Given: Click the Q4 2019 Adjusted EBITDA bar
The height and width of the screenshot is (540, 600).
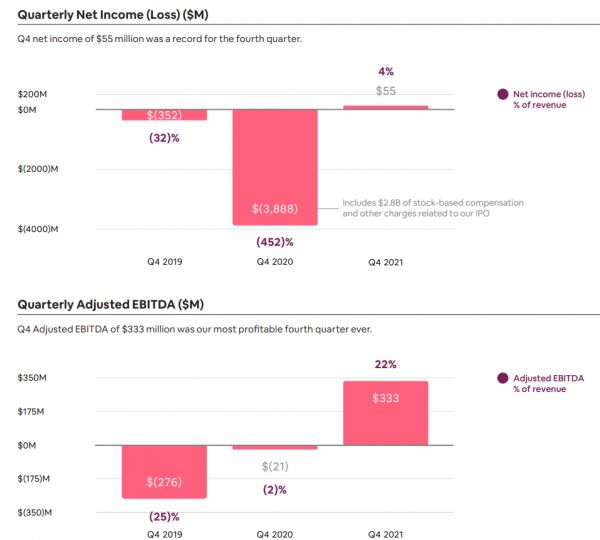Looking at the screenshot, I should (x=165, y=471).
